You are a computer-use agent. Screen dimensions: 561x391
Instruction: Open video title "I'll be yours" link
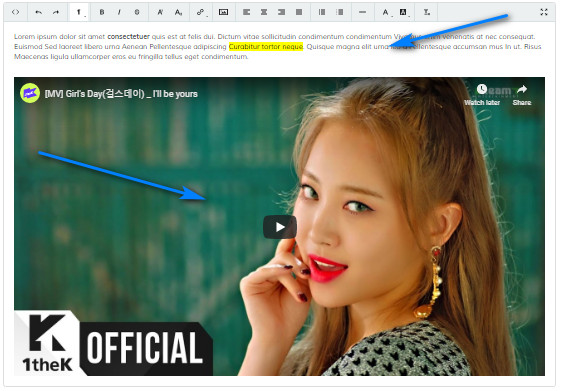(x=121, y=94)
